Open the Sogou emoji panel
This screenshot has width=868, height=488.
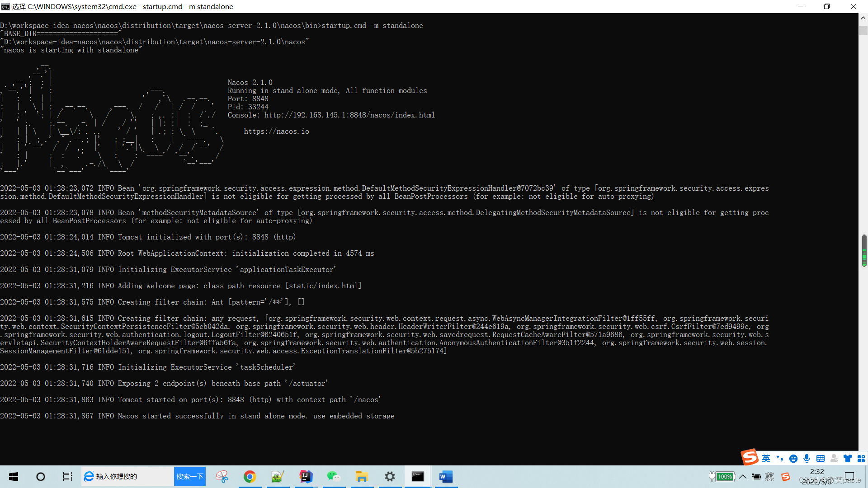793,459
